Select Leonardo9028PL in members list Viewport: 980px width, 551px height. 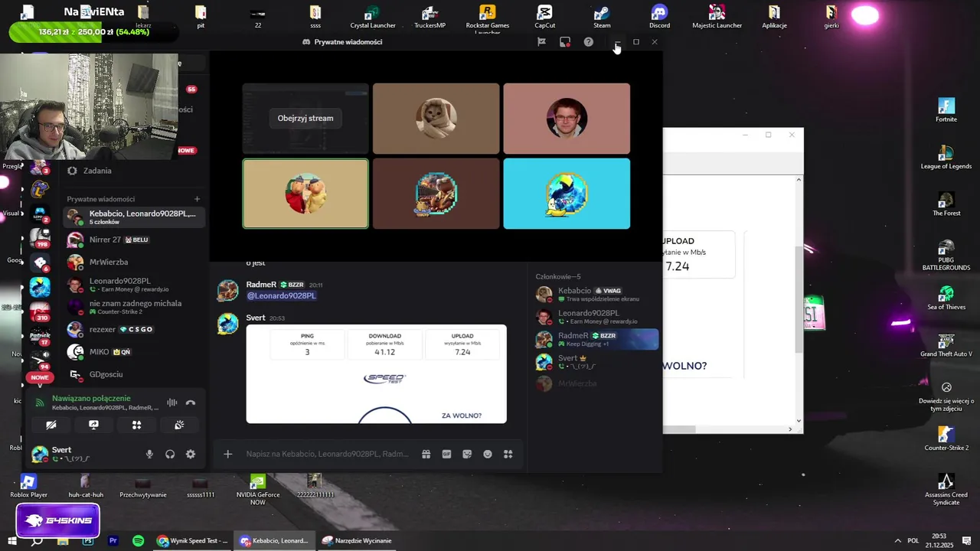point(596,317)
